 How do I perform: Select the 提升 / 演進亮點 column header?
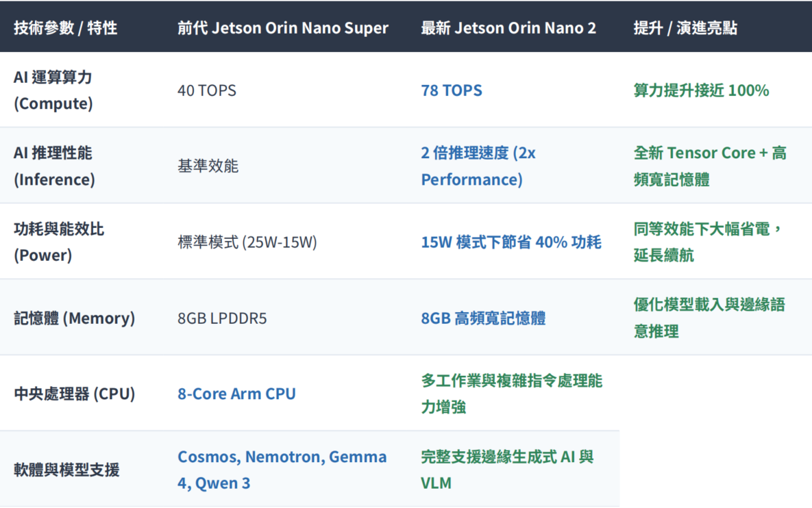pos(685,28)
